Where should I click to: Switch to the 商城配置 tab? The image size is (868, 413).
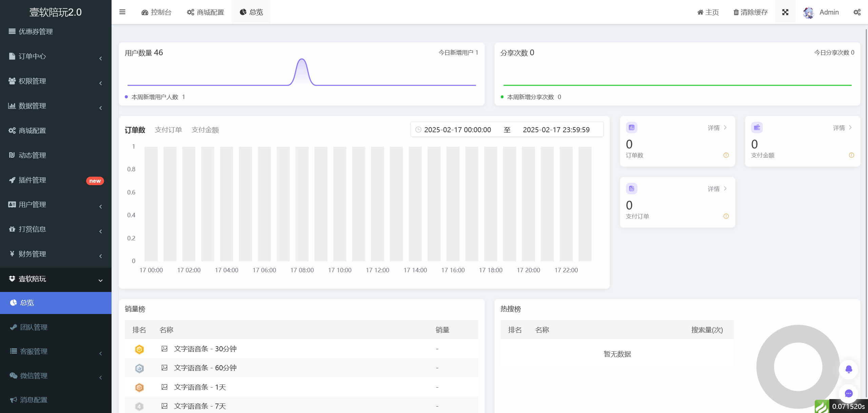[x=205, y=12]
